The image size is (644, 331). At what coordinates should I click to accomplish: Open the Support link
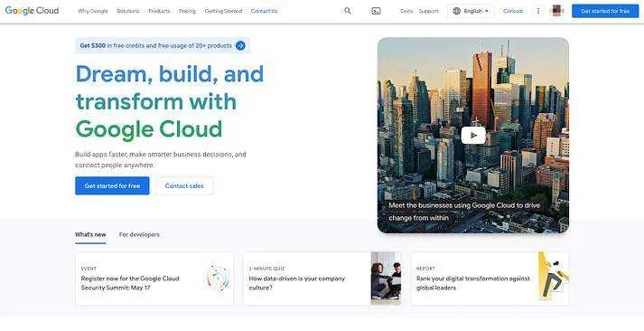click(429, 11)
